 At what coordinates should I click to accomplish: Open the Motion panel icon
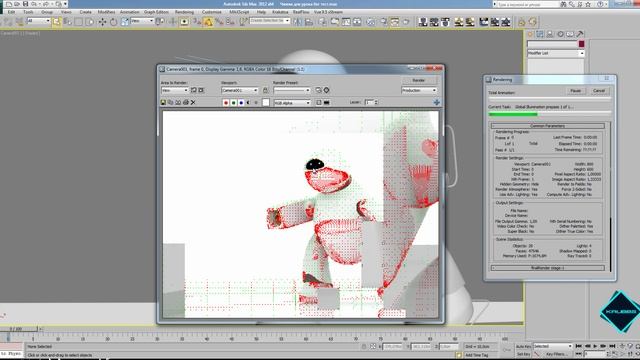(560, 34)
